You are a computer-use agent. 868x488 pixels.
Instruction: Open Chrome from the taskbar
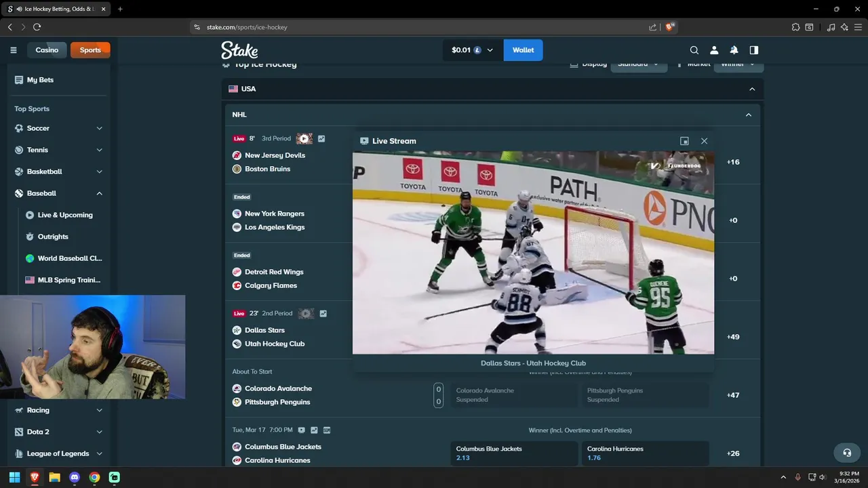(94, 477)
